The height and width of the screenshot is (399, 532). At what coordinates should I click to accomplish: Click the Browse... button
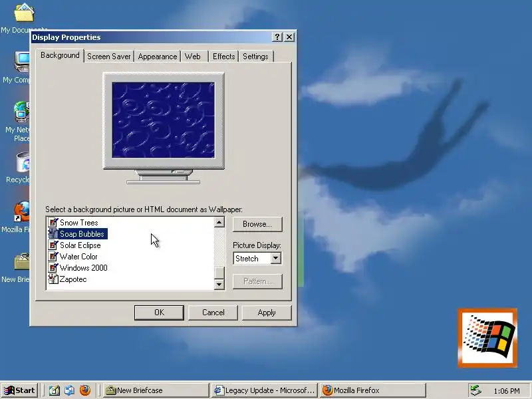[257, 224]
